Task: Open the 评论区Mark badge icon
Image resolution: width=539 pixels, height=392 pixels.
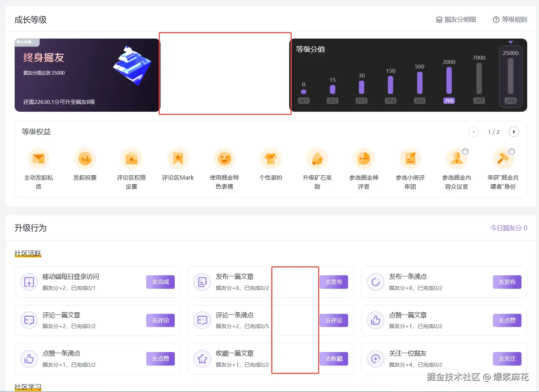Action: point(178,158)
